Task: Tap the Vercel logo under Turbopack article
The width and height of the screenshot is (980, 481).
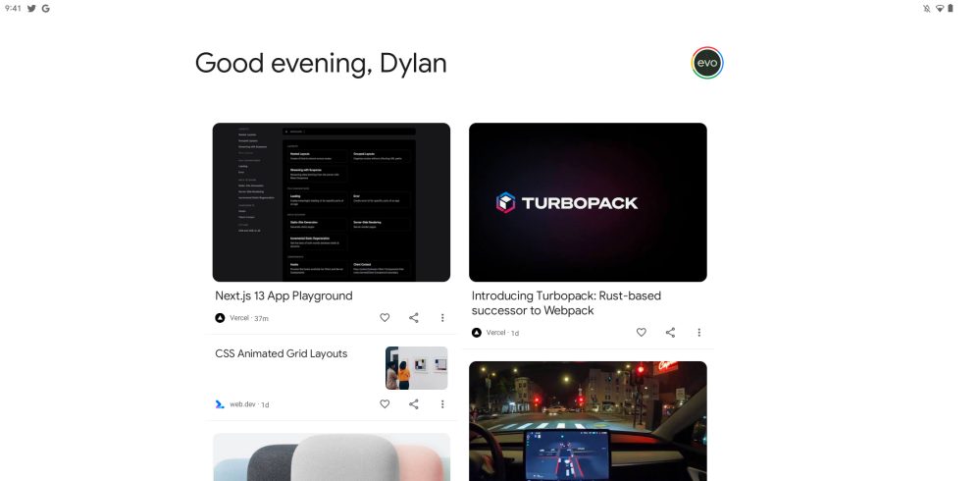Action: (477, 333)
